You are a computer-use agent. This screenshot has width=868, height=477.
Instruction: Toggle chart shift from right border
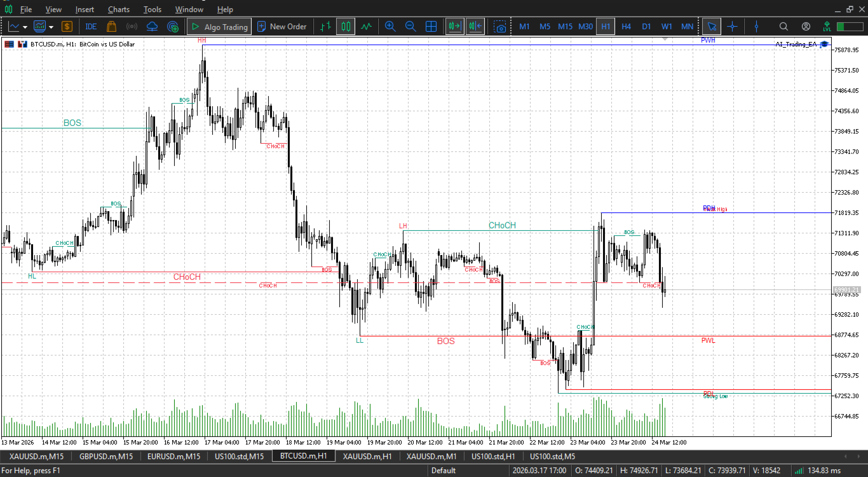[475, 27]
